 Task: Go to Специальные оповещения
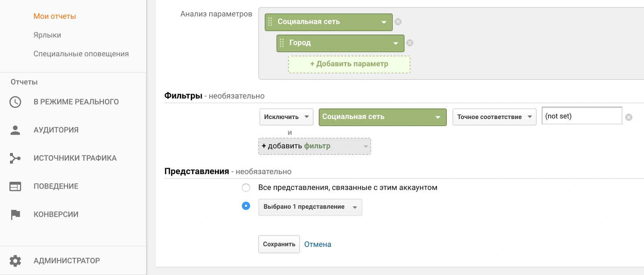(x=81, y=54)
